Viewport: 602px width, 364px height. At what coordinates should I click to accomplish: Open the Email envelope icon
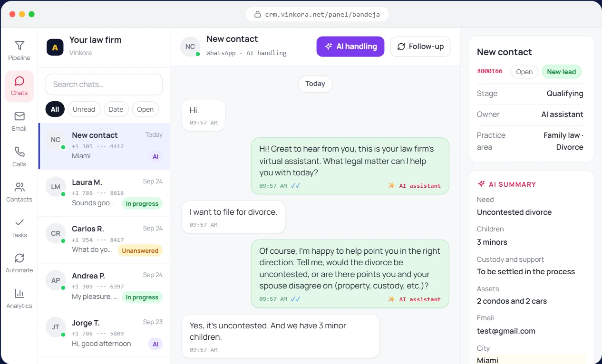tap(19, 116)
